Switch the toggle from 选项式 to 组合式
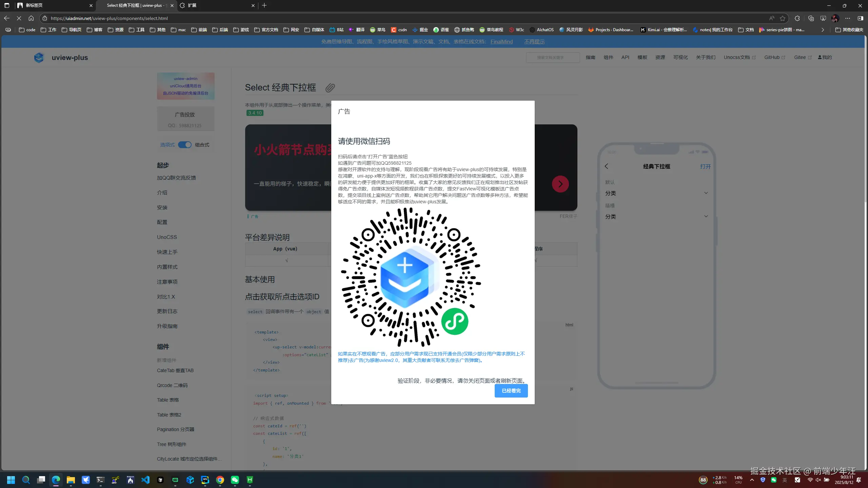 [185, 144]
